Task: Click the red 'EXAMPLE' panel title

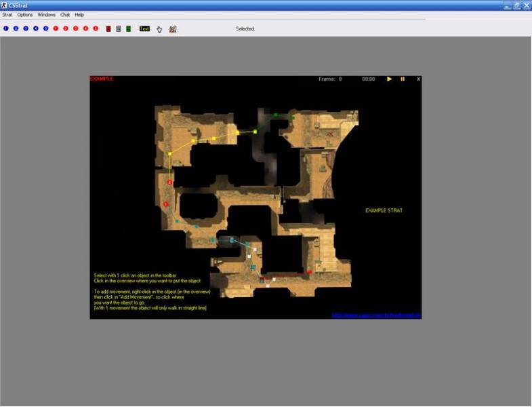Action: click(x=102, y=79)
